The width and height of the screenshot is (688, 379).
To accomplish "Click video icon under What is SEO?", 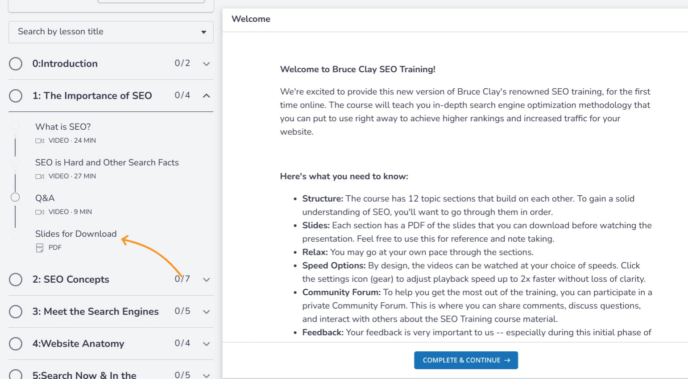I will click(x=39, y=141).
